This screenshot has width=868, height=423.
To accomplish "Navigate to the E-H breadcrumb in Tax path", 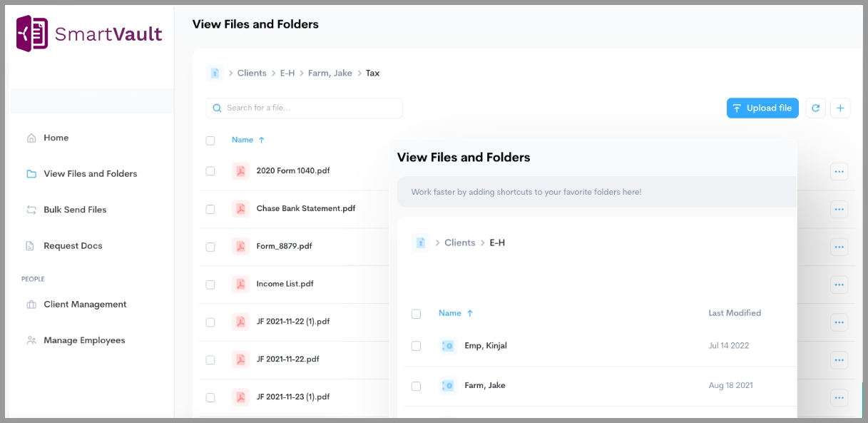I will [287, 73].
